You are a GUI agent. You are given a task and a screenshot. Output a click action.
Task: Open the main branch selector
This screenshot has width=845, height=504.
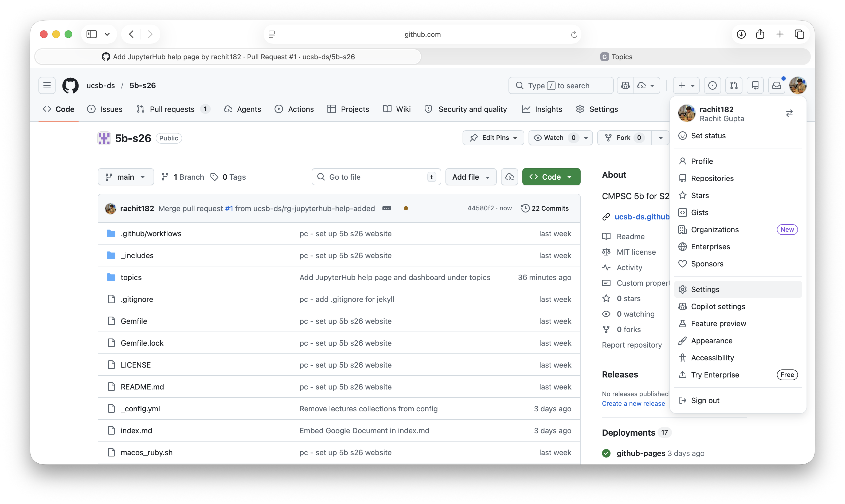[125, 177]
